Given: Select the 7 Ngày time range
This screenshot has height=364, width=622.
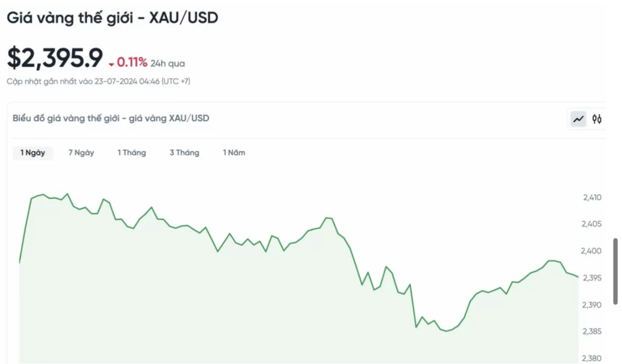Looking at the screenshot, I should coord(81,153).
